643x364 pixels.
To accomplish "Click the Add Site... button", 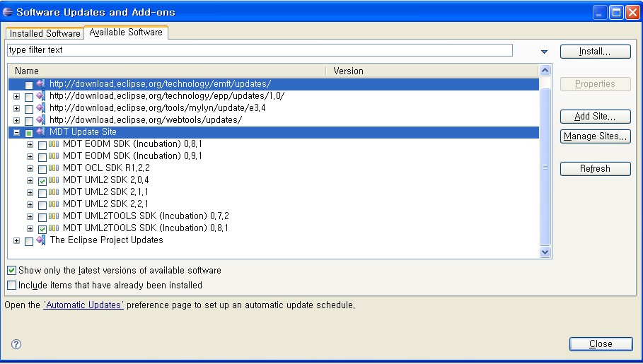I will 595,117.
